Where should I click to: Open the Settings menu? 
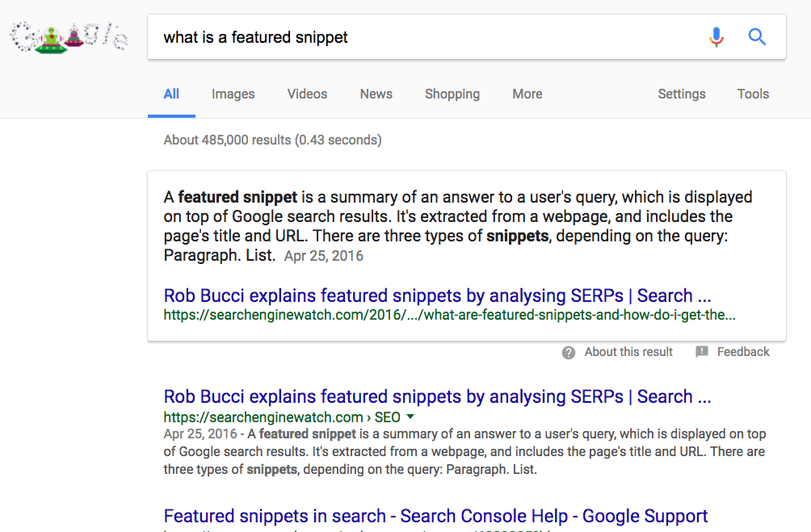[x=682, y=94]
